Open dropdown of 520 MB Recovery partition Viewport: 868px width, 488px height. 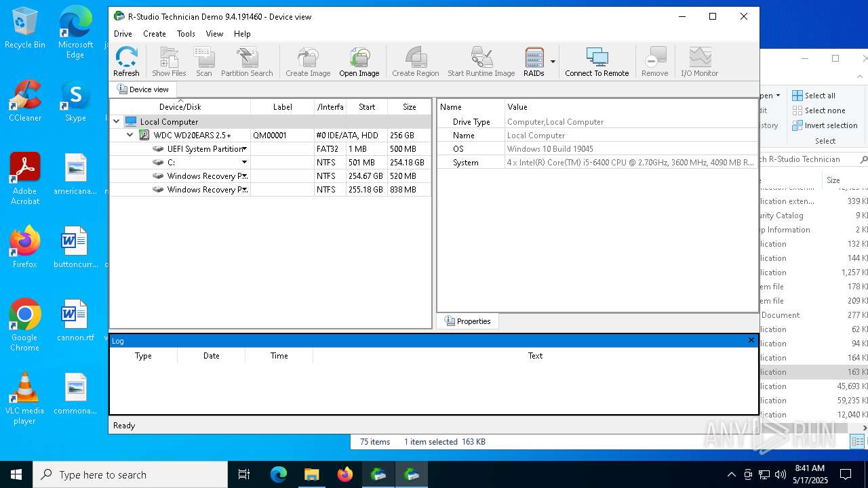245,176
